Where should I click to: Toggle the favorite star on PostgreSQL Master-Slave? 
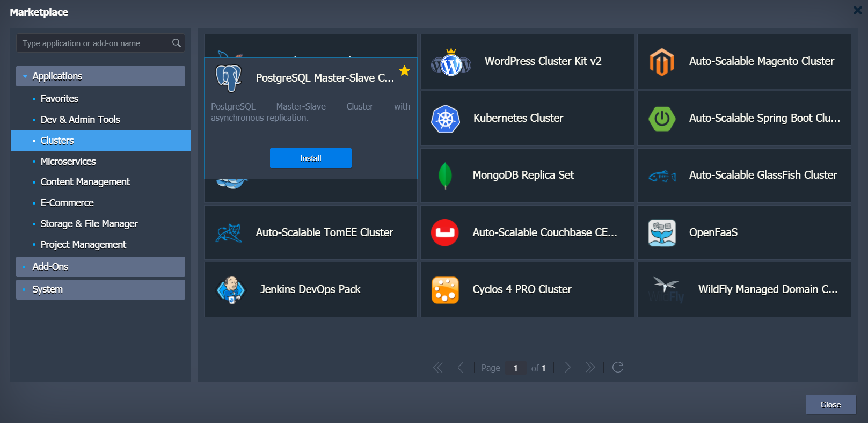pyautogui.click(x=405, y=71)
